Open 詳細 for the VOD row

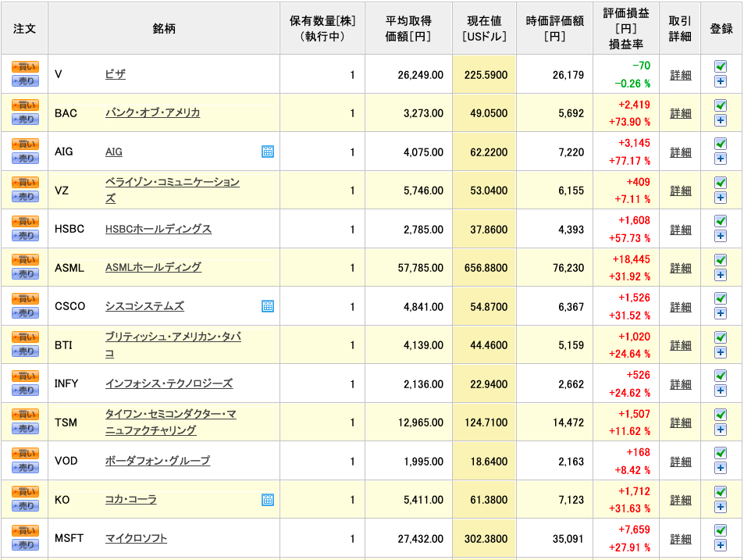(x=681, y=462)
